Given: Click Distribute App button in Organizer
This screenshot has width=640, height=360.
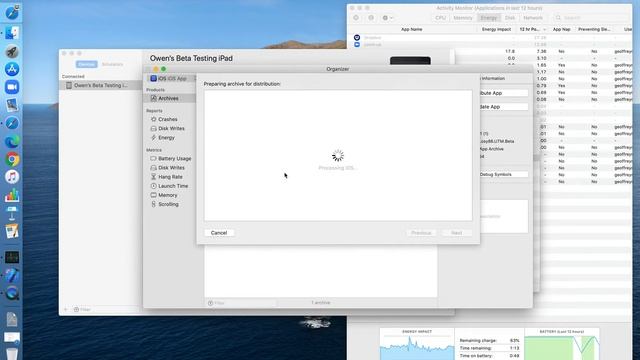Looking at the screenshot, I should tap(504, 93).
